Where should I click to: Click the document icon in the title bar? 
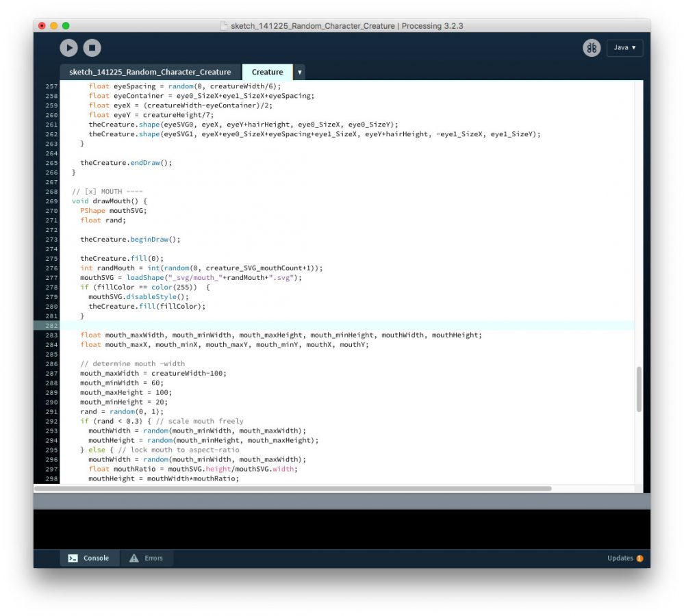click(223, 26)
